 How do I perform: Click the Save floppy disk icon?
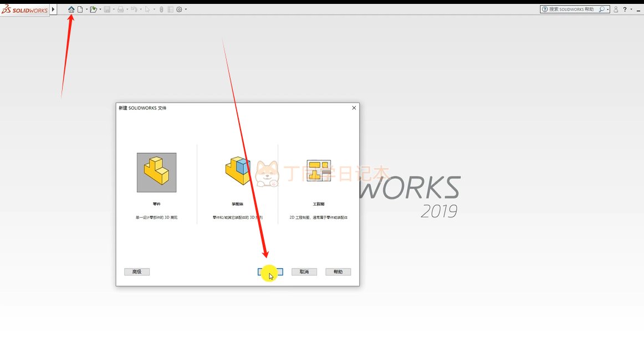[x=107, y=9]
